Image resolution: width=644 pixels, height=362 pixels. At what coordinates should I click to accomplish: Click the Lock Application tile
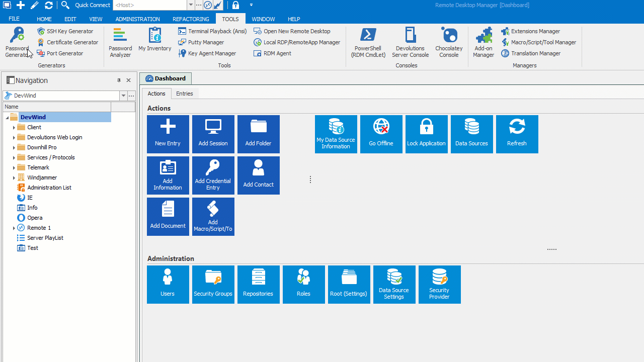click(426, 134)
